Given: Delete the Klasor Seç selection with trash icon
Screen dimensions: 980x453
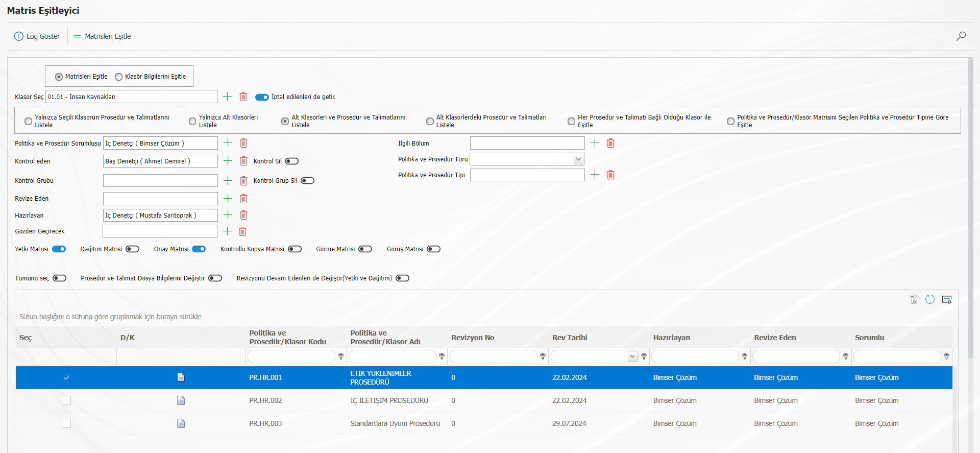Looking at the screenshot, I should tap(243, 97).
